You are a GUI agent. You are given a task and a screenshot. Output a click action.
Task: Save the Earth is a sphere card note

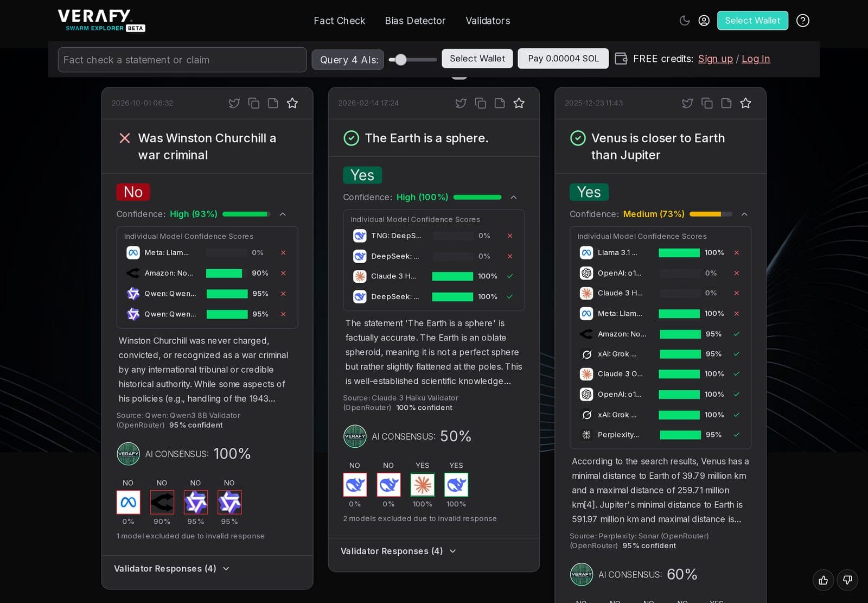tap(500, 103)
